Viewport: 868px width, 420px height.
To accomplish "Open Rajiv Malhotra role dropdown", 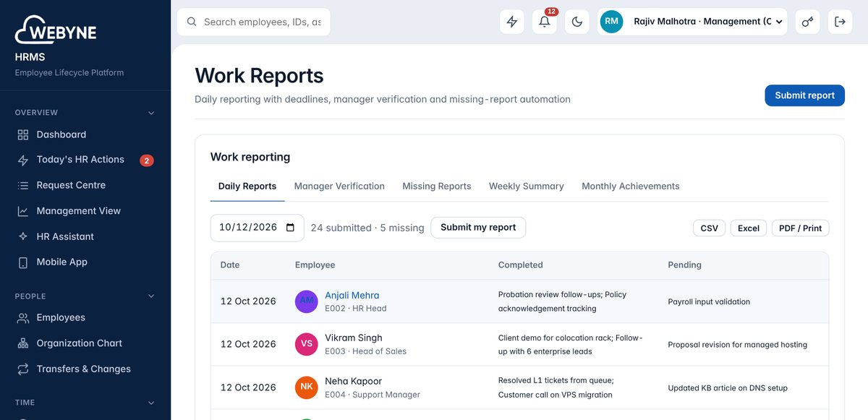I will [x=694, y=22].
